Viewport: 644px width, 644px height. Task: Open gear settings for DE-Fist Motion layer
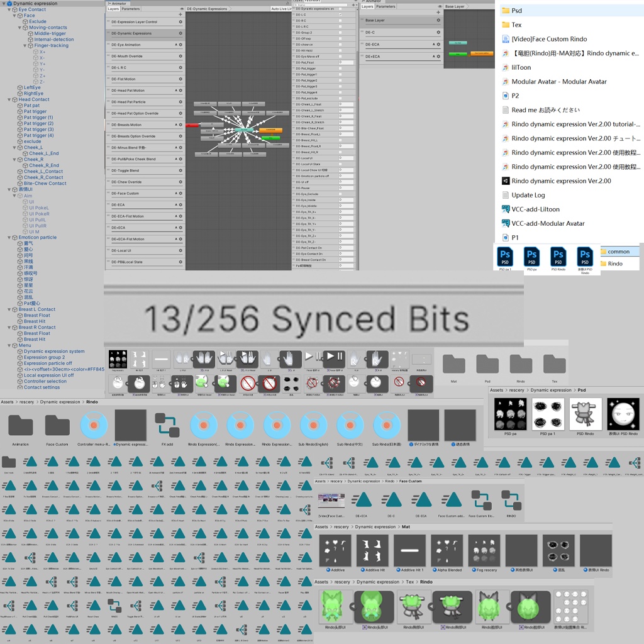[x=180, y=79]
